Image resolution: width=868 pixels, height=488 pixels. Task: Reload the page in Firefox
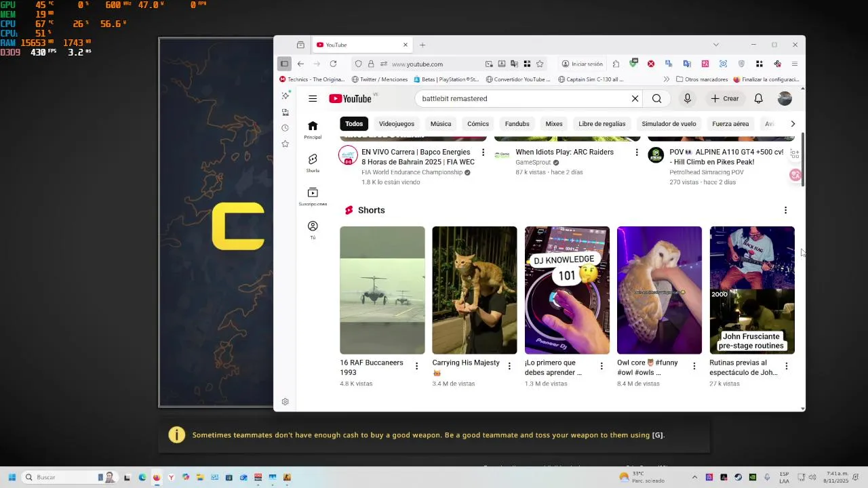click(333, 64)
